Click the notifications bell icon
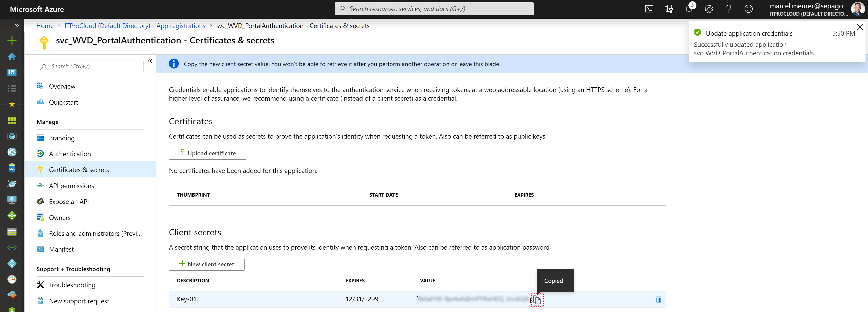Screen dimensions: 868x312 click(689, 9)
